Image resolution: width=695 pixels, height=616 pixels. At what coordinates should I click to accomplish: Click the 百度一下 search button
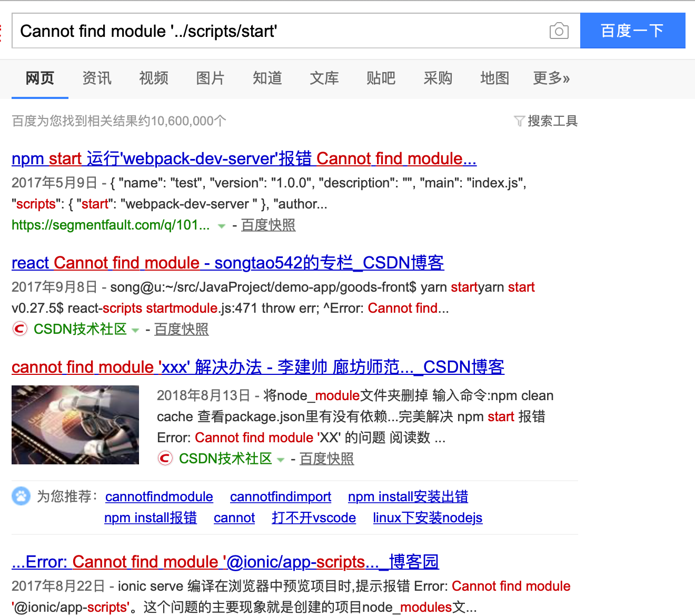[632, 31]
